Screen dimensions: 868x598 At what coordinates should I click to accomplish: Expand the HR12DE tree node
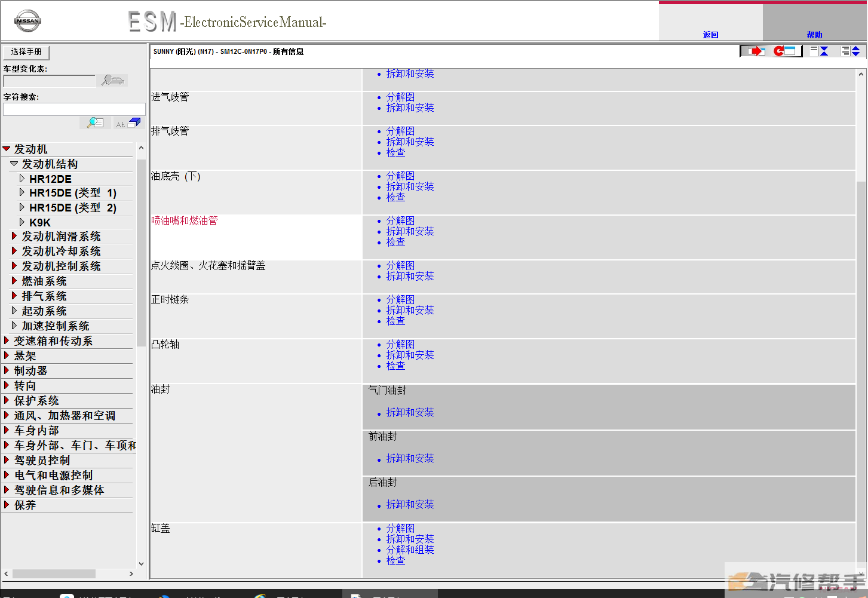(22, 179)
